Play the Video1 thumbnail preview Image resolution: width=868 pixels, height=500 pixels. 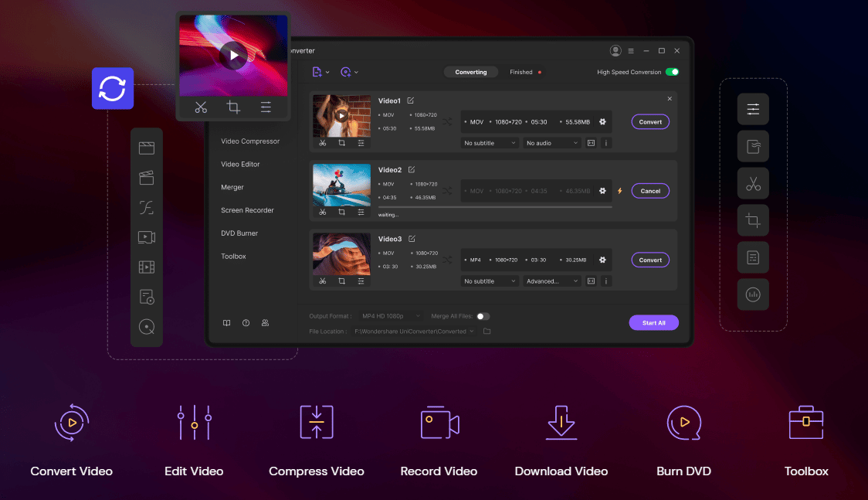click(x=341, y=115)
